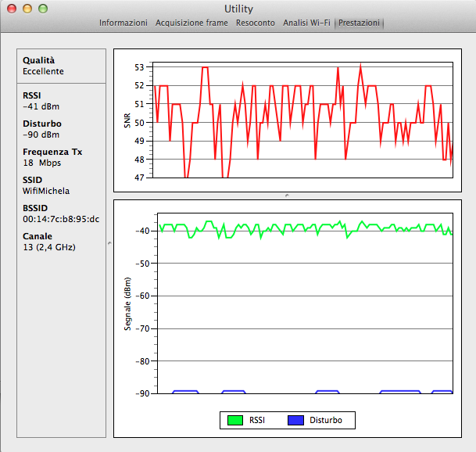Select the Eccellente quality value

click(44, 71)
